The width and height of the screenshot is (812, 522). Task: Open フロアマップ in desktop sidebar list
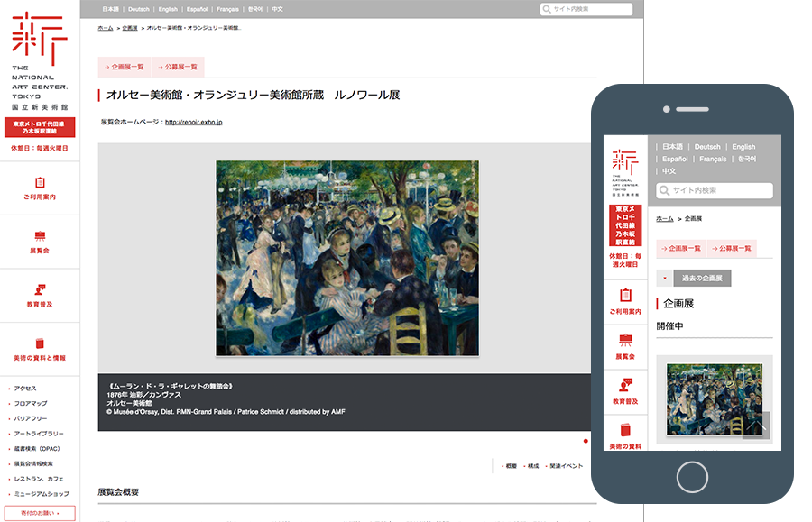click(x=31, y=404)
